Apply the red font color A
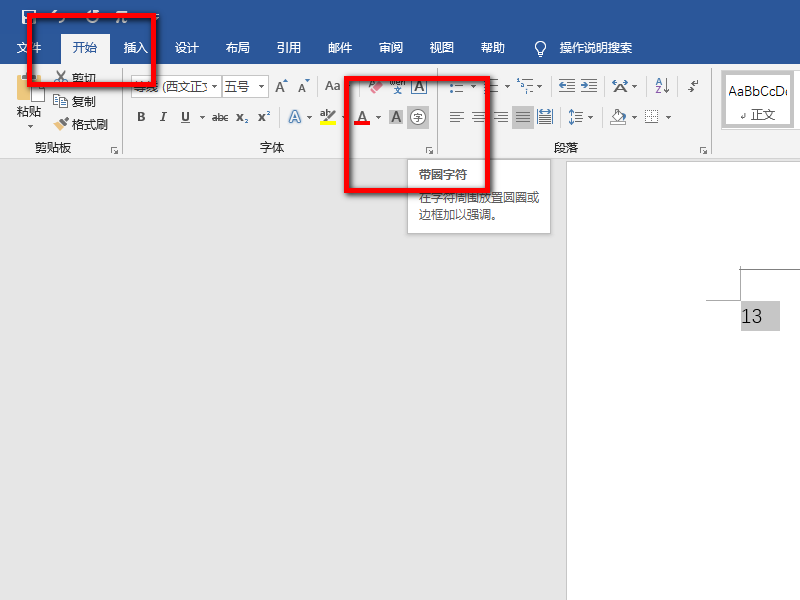 362,117
